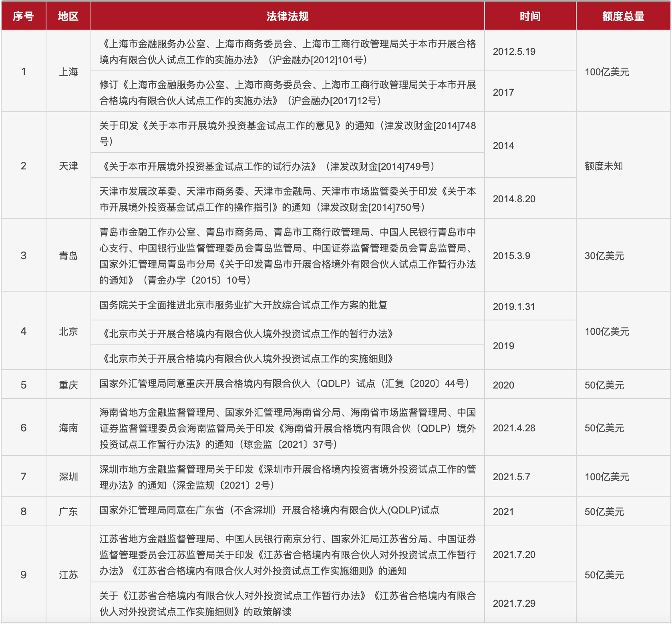Select the 法律法规 column header

coord(287,16)
